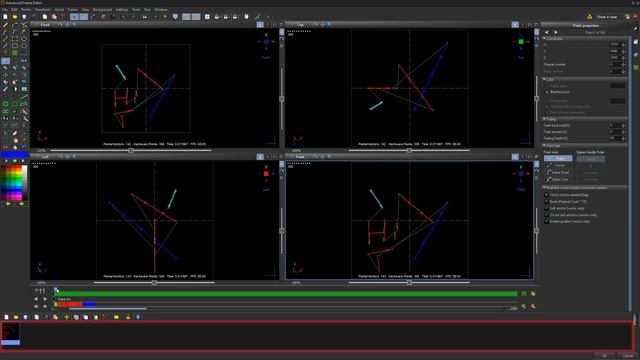
Task: Click the Show it now button
Action: (x=607, y=17)
